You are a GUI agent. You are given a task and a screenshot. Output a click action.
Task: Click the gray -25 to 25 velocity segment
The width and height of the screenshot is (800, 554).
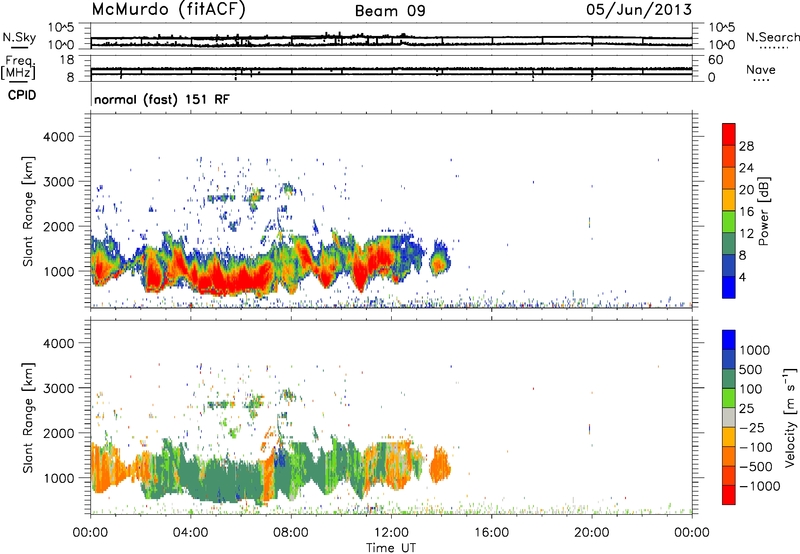729,418
